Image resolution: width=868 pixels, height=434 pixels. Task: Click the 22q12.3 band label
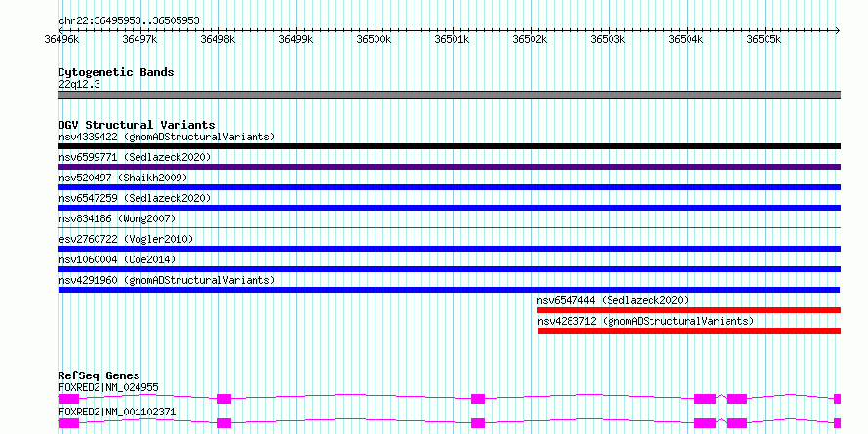click(x=79, y=85)
